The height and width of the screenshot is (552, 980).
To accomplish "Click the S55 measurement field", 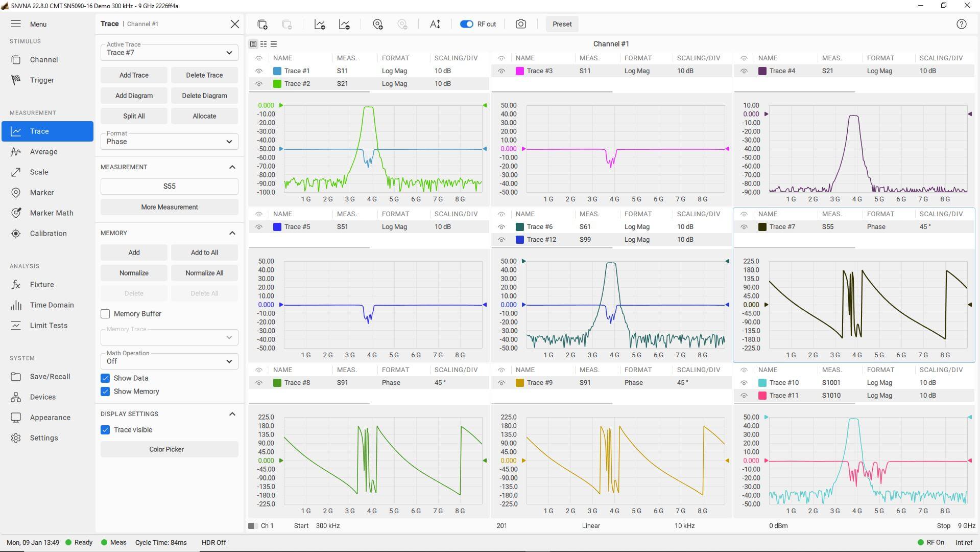I will point(169,186).
